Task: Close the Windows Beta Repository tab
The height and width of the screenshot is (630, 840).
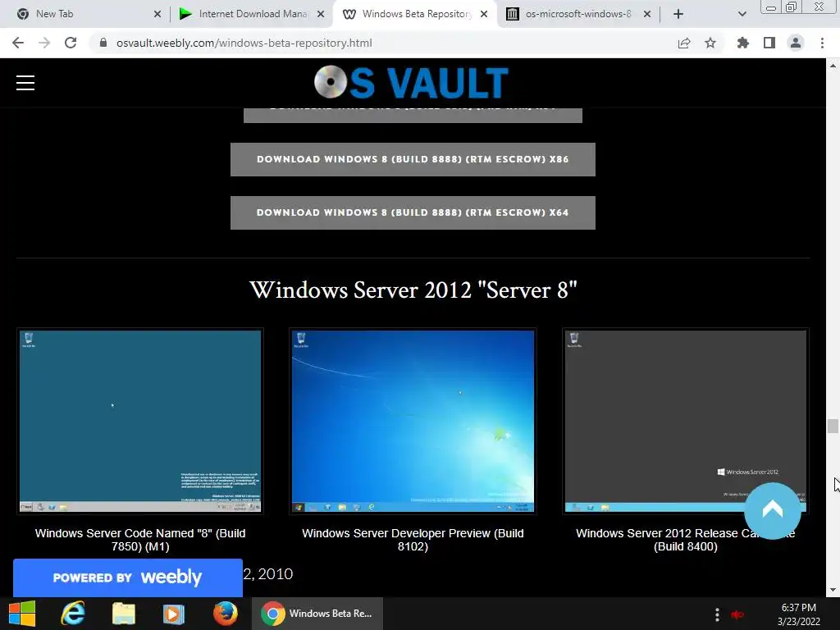Action: pos(484,14)
